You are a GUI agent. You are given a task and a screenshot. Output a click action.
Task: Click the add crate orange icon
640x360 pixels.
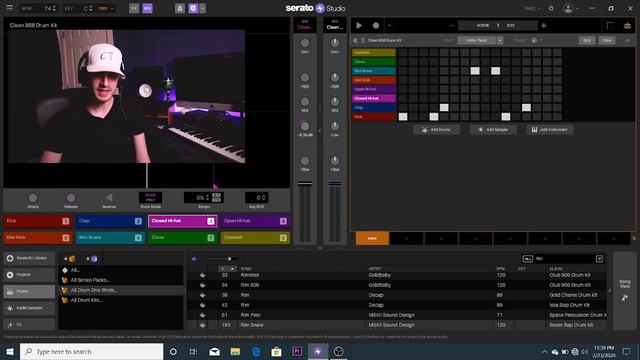coord(70,259)
